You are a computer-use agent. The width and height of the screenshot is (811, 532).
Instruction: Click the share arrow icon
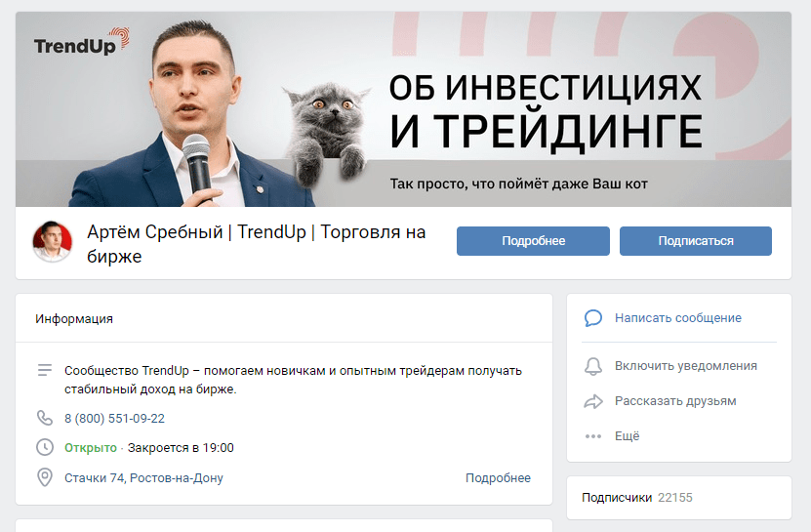[x=593, y=401]
